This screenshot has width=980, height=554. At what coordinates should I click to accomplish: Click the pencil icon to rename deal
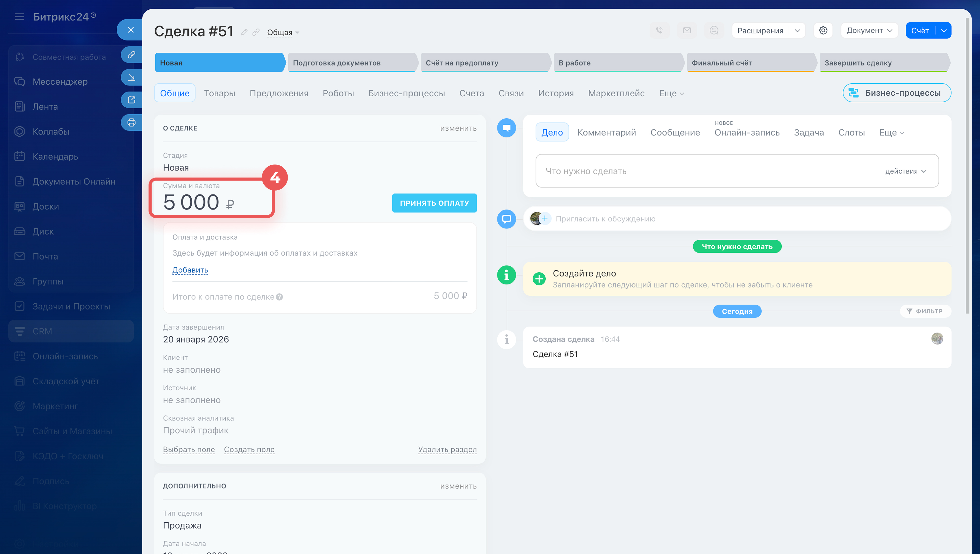coord(244,32)
